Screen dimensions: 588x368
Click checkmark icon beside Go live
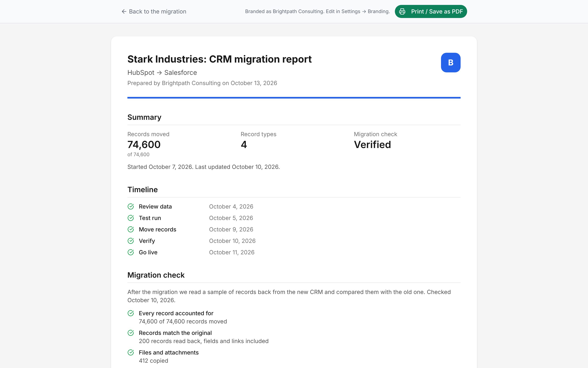(x=131, y=252)
